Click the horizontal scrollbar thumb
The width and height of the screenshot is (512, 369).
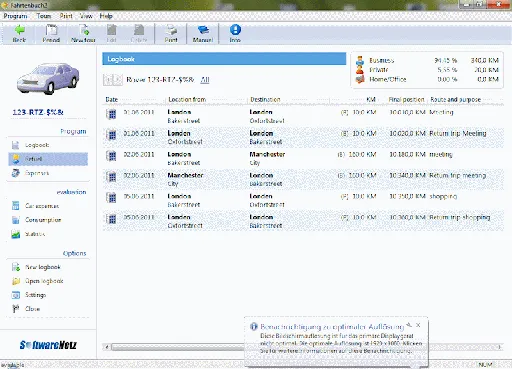click(178, 347)
